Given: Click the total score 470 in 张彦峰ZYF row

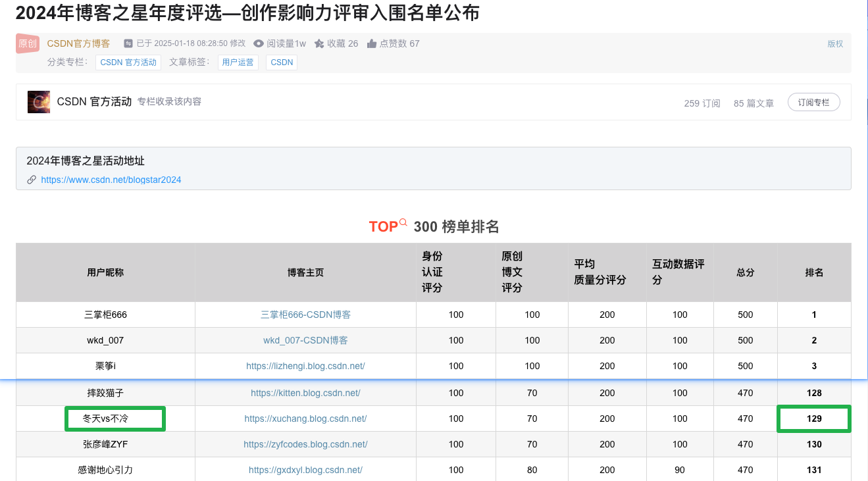Looking at the screenshot, I should (x=746, y=444).
